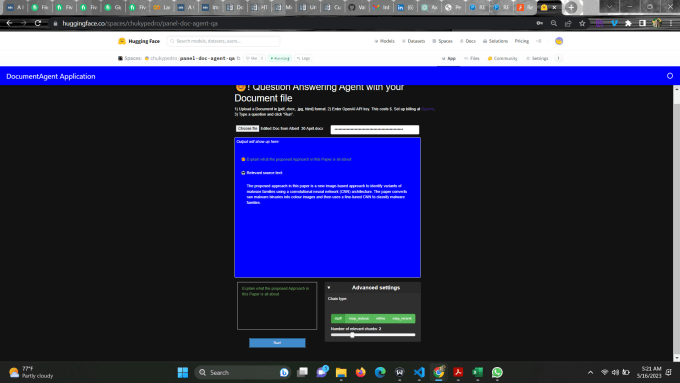Open the tab search dropdown arrow in Chrome

coord(609,7)
